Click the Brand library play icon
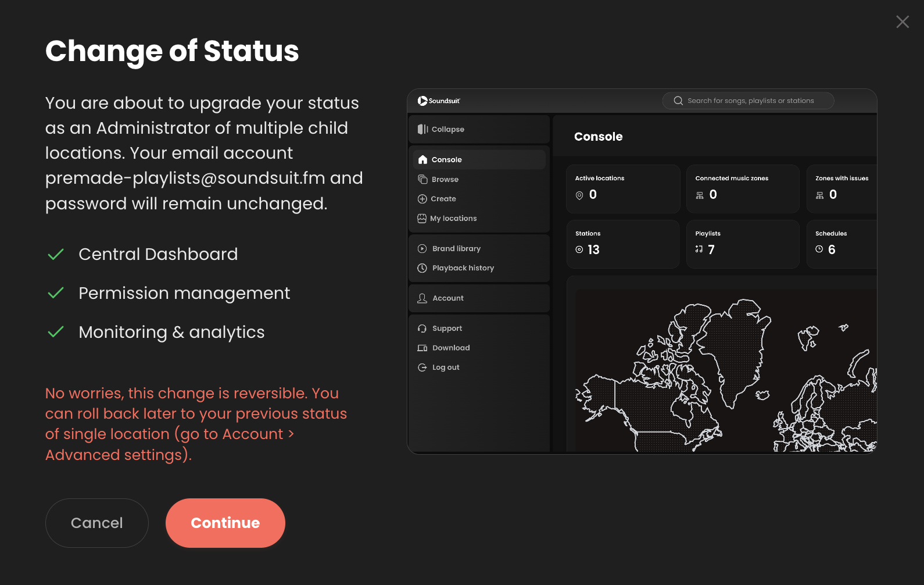This screenshot has height=585, width=924. pyautogui.click(x=422, y=249)
